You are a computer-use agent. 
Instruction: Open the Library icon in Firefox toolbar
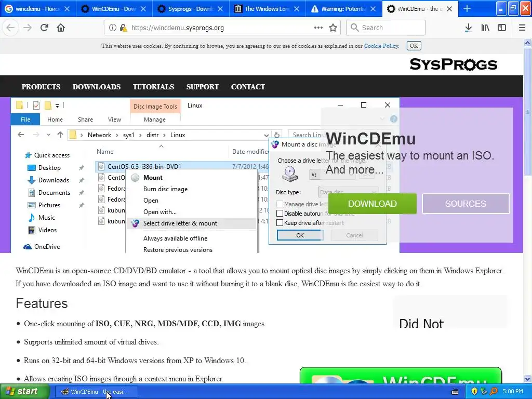(485, 28)
